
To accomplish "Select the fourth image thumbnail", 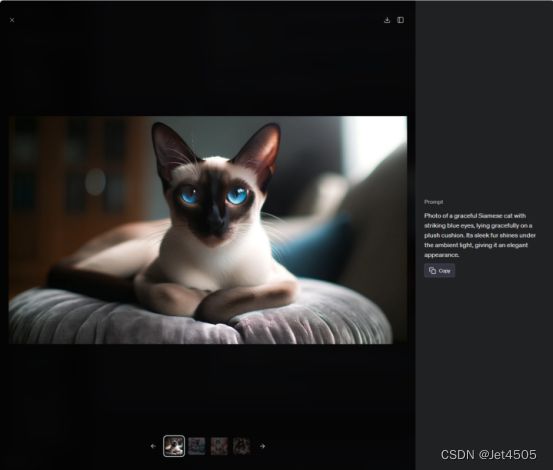I will (242, 446).
